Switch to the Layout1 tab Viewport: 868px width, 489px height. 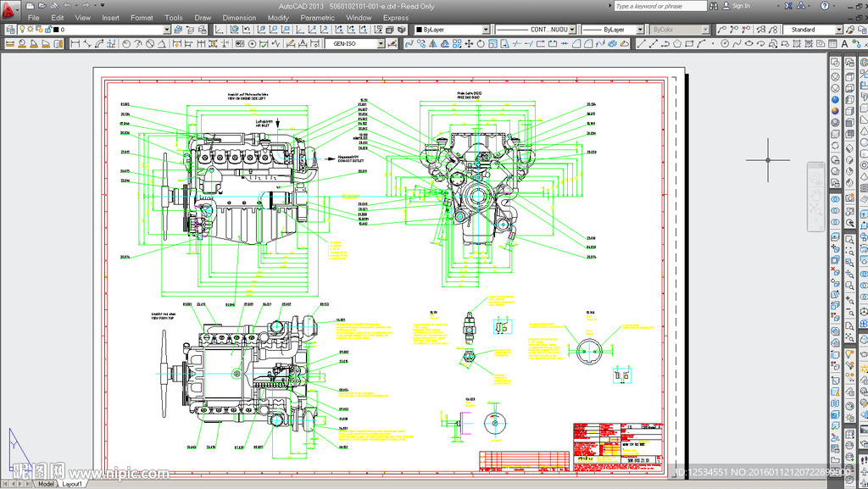click(72, 483)
